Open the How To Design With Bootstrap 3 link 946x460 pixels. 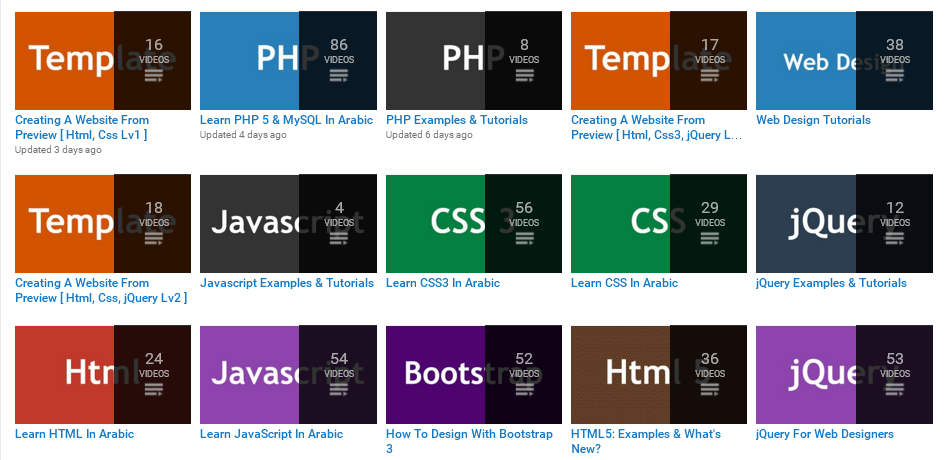(x=468, y=434)
